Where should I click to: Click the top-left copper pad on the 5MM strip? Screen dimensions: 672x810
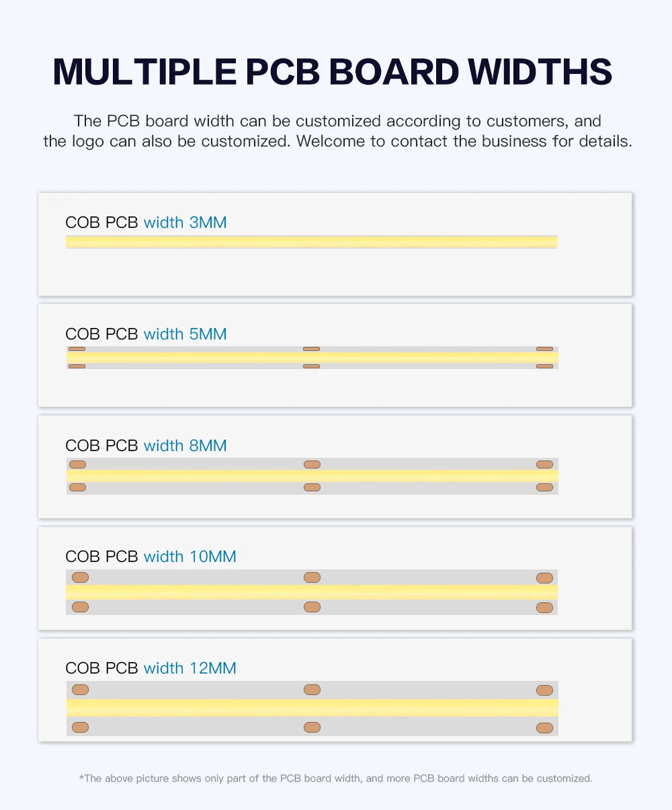tap(77, 349)
